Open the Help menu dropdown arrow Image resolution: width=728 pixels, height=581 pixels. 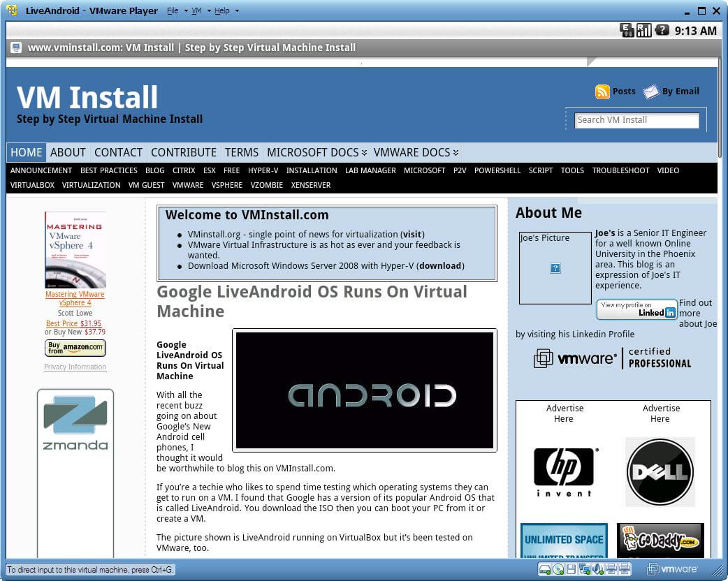click(x=237, y=10)
